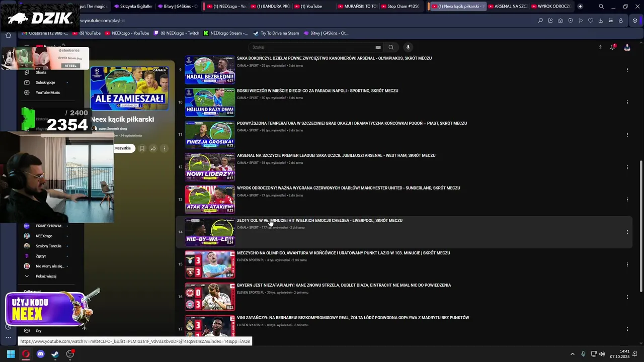The width and height of the screenshot is (644, 362).
Task: Open options for Chelsea - Liverpool video
Action: [627, 232]
